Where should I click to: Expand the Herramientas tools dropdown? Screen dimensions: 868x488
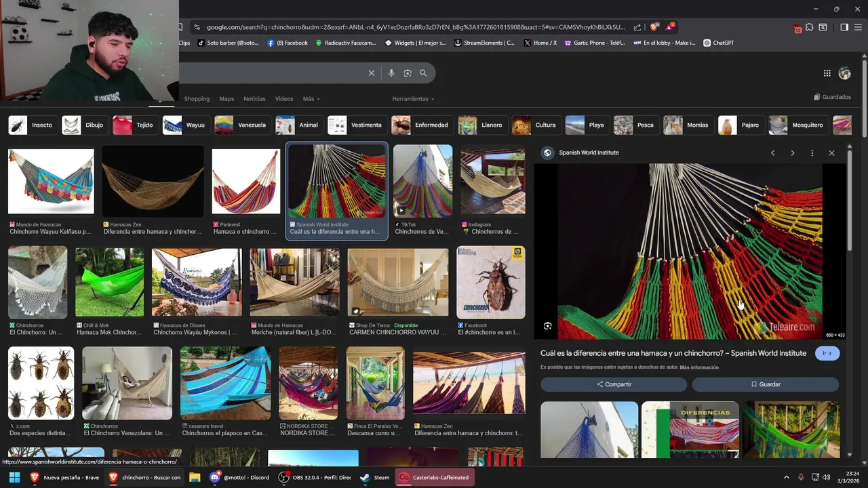413,99
